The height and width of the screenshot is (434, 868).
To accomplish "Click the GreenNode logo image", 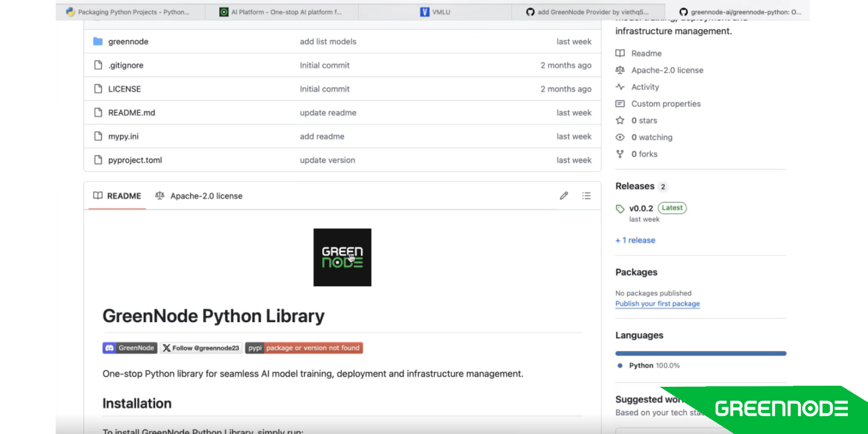I will (x=342, y=257).
